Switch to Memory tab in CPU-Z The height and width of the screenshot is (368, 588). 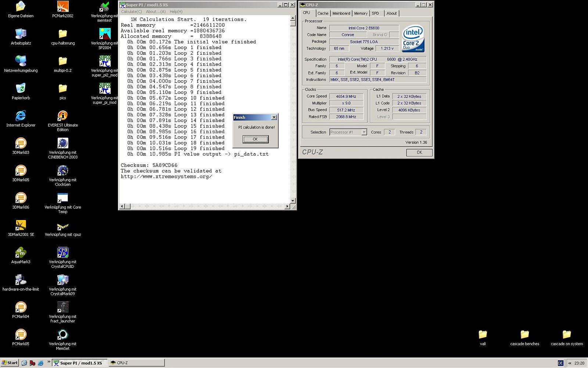click(361, 13)
